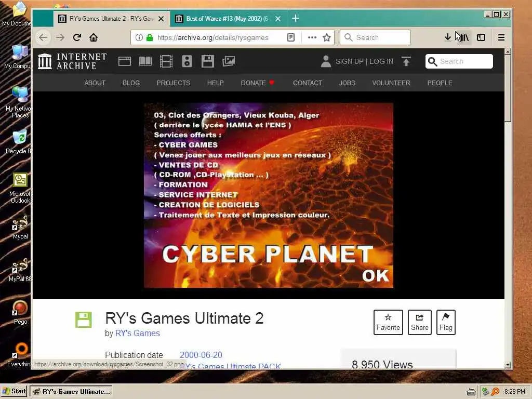Open the BLOG menu item
This screenshot has width=532, height=399.
pyautogui.click(x=131, y=83)
